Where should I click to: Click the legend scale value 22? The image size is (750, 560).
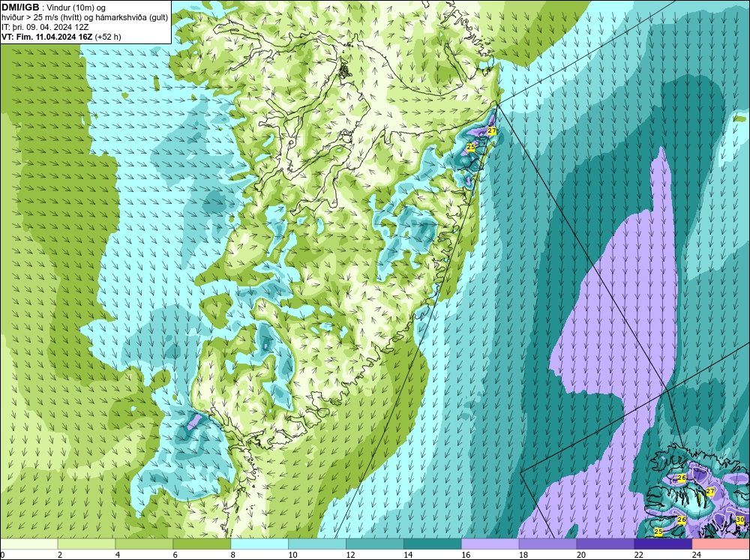pos(638,555)
